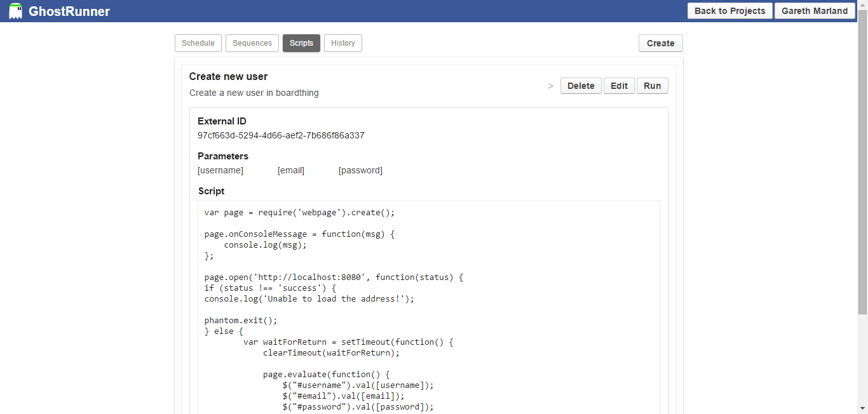Run the Create new user script
This screenshot has height=414, width=868.
(x=653, y=86)
